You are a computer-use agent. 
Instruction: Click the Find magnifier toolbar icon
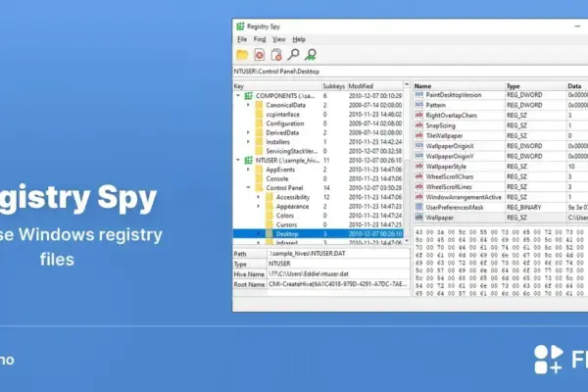click(293, 55)
